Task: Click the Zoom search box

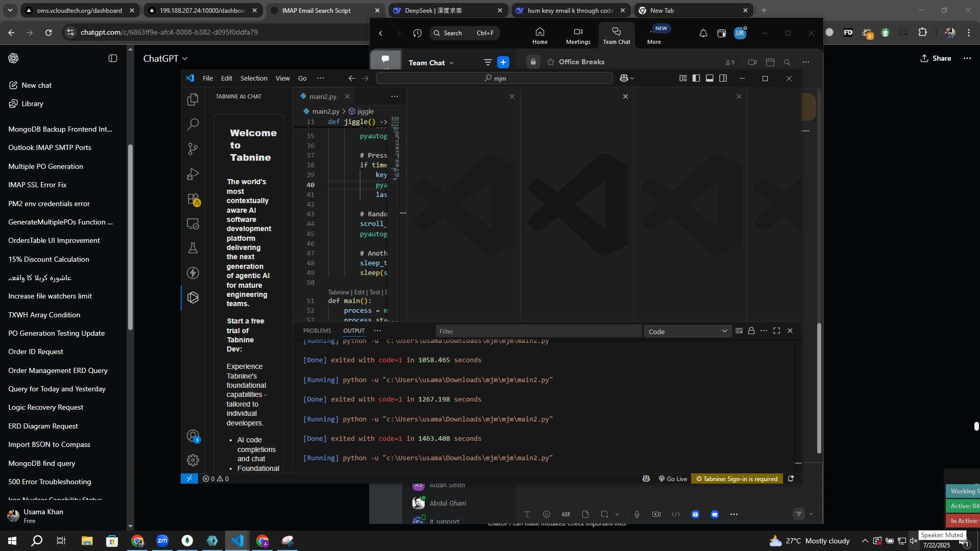Action: pyautogui.click(x=464, y=33)
